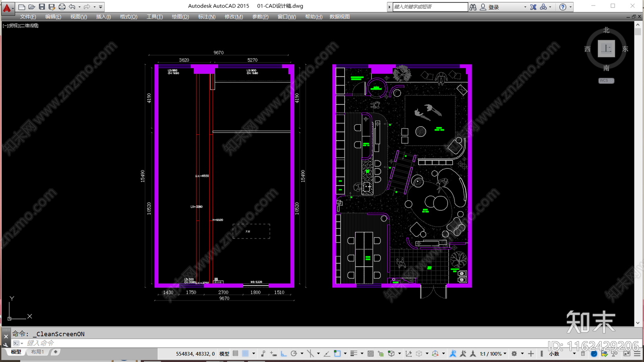Toggle snap mode in status bar
Screen dimensions: 644x362
click(x=245, y=354)
